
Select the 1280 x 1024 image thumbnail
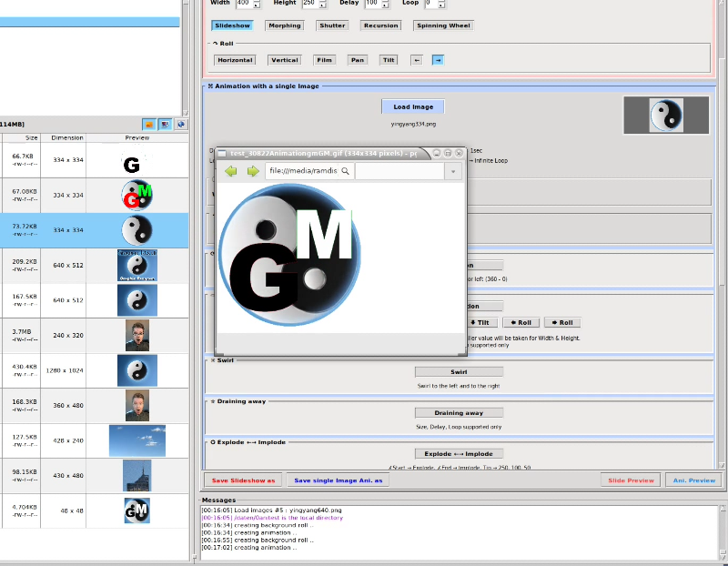[137, 370]
